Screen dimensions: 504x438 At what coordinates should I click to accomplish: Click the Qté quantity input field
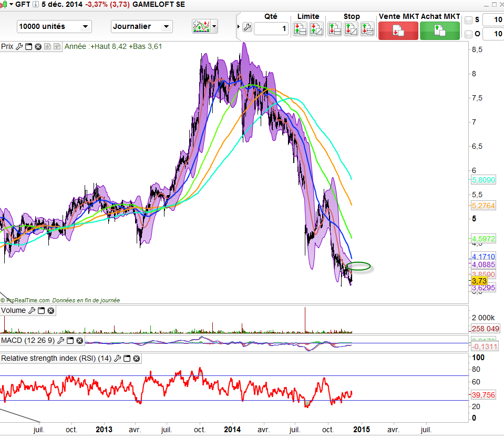(271, 28)
